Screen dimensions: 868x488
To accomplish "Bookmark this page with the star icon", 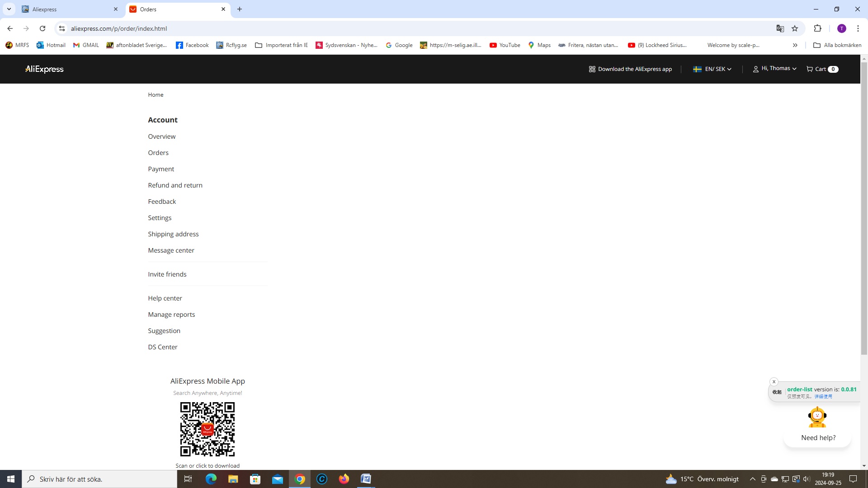I will [x=795, y=28].
